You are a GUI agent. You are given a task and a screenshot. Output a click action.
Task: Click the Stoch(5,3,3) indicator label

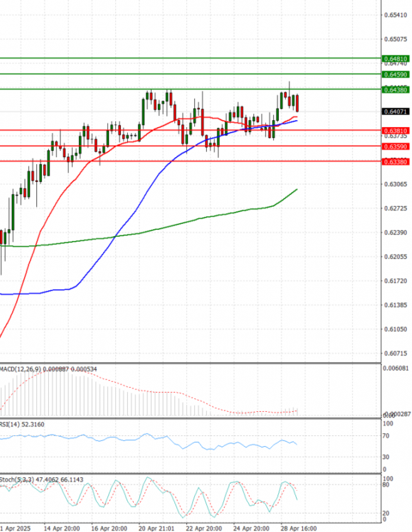pyautogui.click(x=15, y=478)
